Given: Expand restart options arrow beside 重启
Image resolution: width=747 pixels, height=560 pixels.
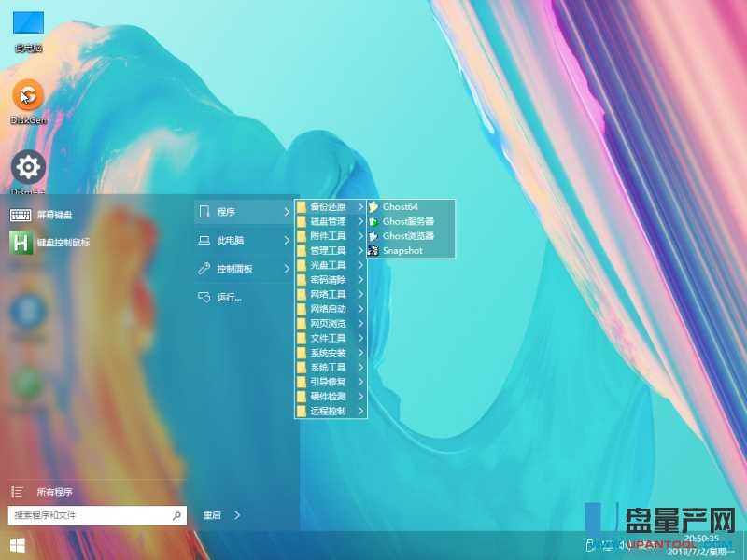Looking at the screenshot, I should [238, 514].
